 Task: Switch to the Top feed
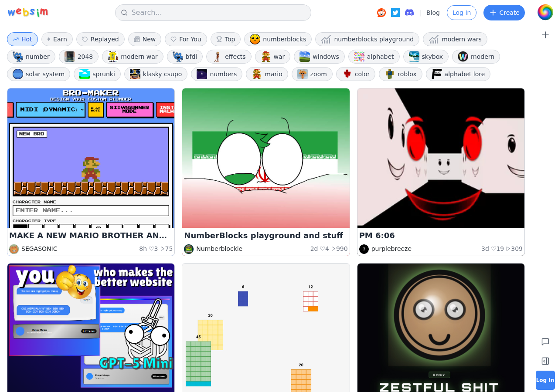click(225, 39)
